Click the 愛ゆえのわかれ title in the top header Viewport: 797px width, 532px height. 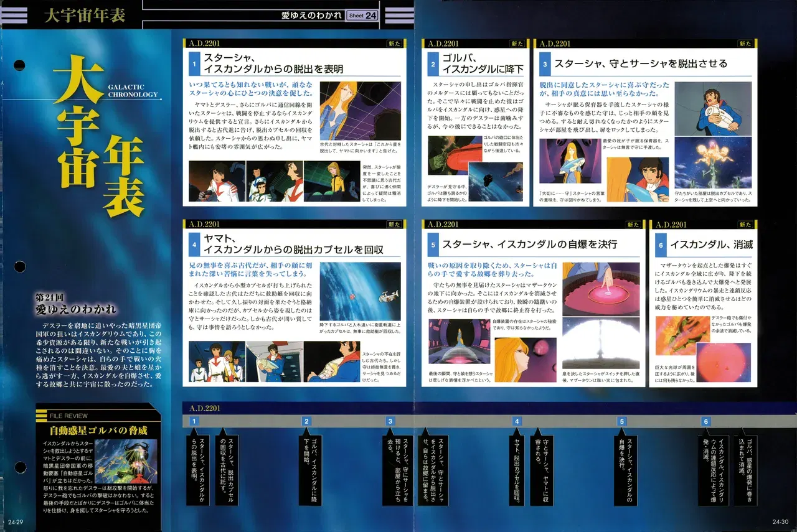[x=312, y=15]
